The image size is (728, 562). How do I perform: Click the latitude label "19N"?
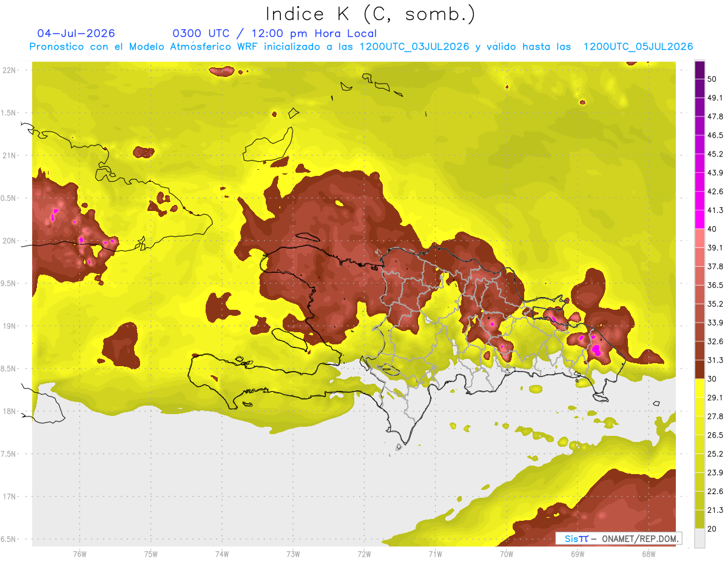coord(10,326)
